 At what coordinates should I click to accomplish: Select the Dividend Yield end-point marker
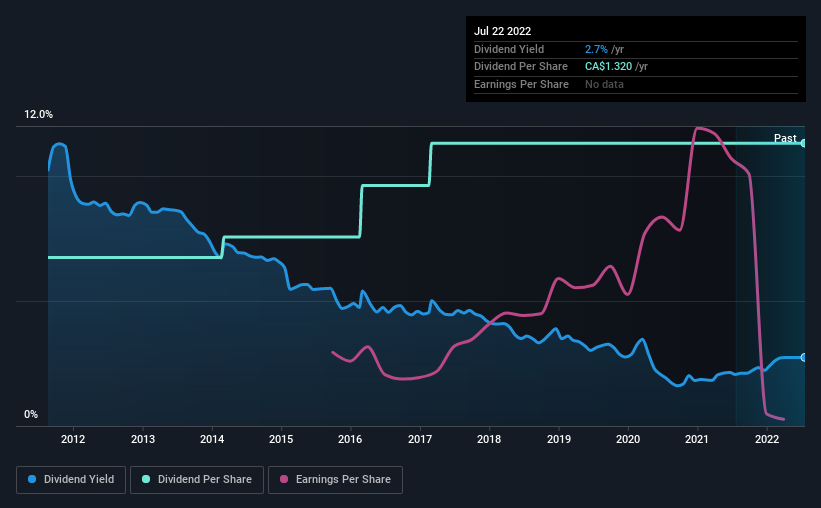pyautogui.click(x=804, y=357)
